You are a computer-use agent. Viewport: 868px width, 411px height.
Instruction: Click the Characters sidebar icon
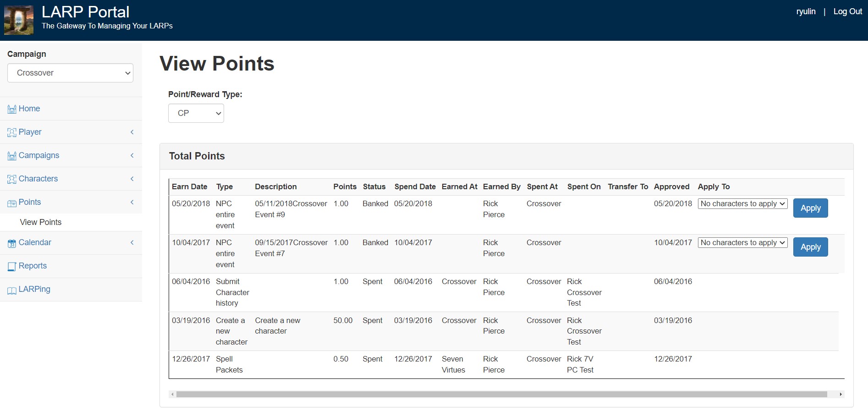tap(12, 179)
